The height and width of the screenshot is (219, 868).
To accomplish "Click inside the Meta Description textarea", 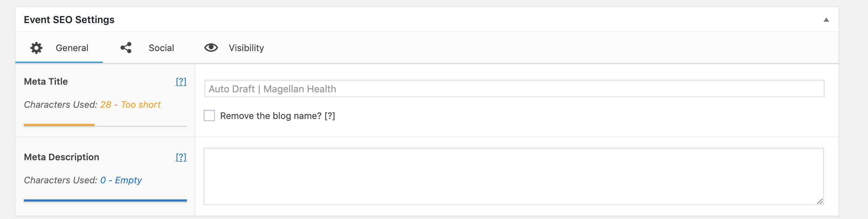I will (x=514, y=176).
